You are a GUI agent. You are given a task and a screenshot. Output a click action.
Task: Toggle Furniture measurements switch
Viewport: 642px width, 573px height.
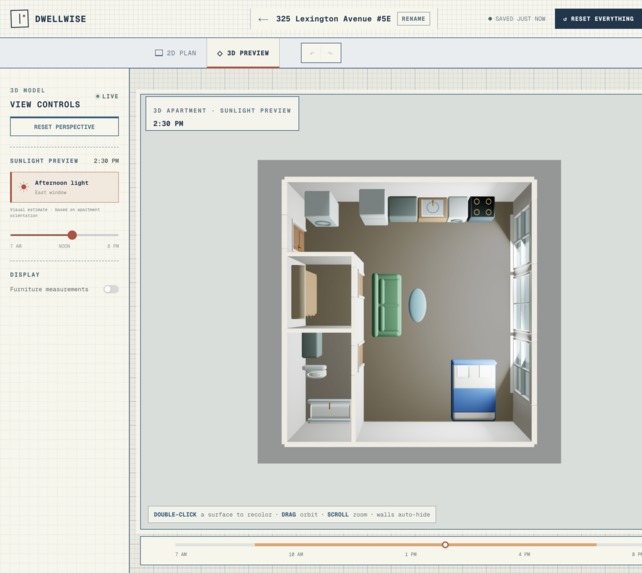[111, 289]
